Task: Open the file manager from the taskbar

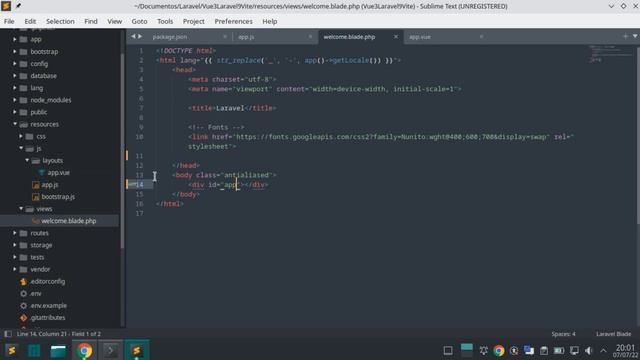Action: [58, 350]
